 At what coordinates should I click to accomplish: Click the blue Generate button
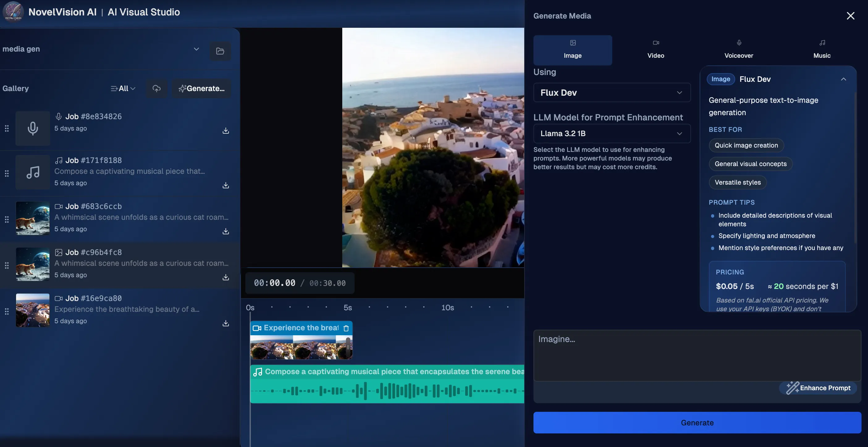pyautogui.click(x=697, y=422)
